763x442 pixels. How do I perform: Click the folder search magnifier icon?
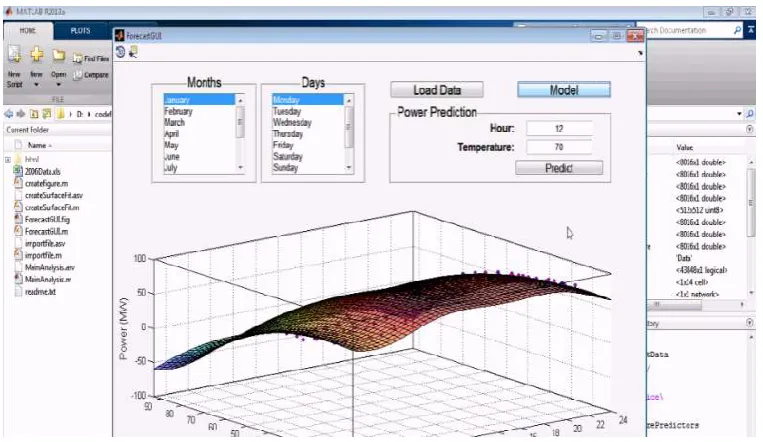750,114
